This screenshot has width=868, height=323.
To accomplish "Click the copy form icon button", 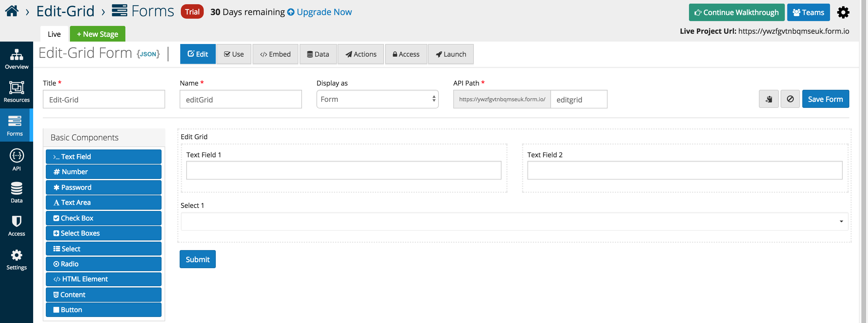I will [768, 99].
